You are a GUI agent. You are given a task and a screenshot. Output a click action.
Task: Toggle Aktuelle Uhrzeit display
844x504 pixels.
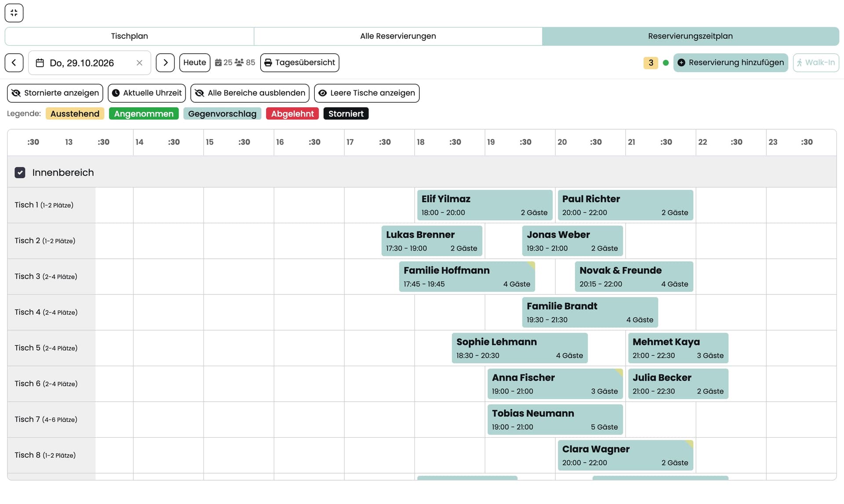(x=147, y=93)
